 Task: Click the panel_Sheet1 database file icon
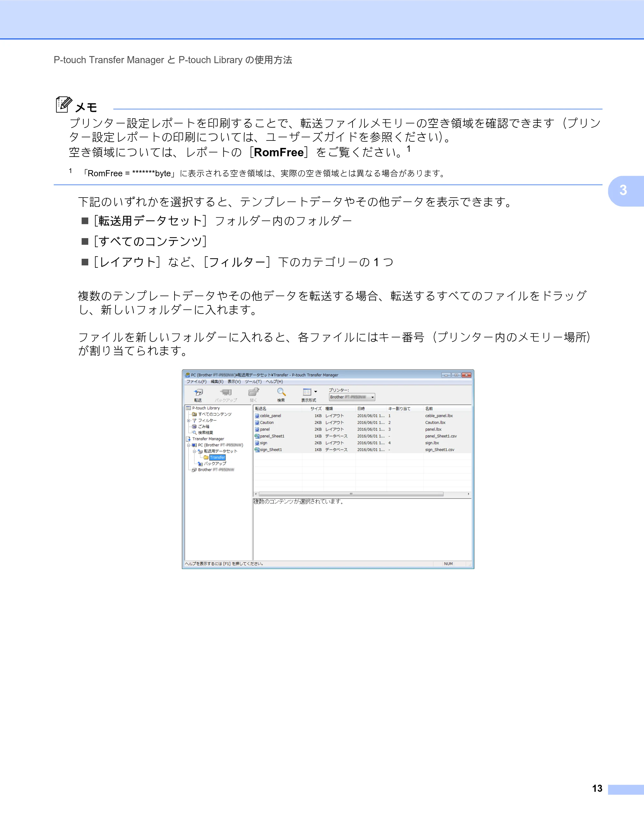point(257,436)
